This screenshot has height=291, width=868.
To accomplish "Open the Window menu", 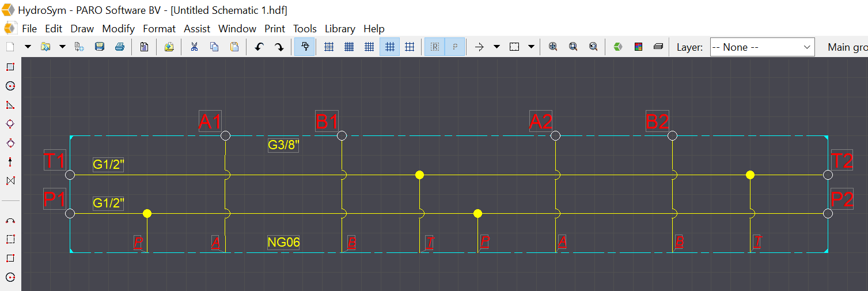I will click(237, 29).
